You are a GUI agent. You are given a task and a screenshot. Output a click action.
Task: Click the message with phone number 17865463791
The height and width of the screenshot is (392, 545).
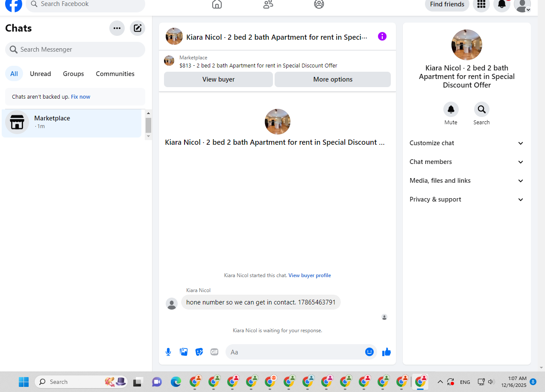[x=261, y=302]
